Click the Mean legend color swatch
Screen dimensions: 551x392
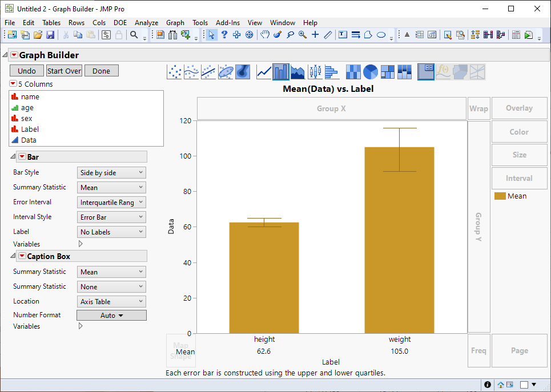tap(500, 196)
